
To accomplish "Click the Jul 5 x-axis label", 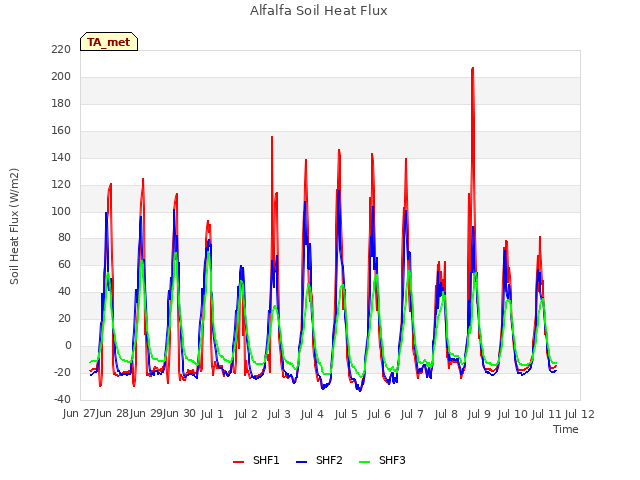I will tap(346, 414).
